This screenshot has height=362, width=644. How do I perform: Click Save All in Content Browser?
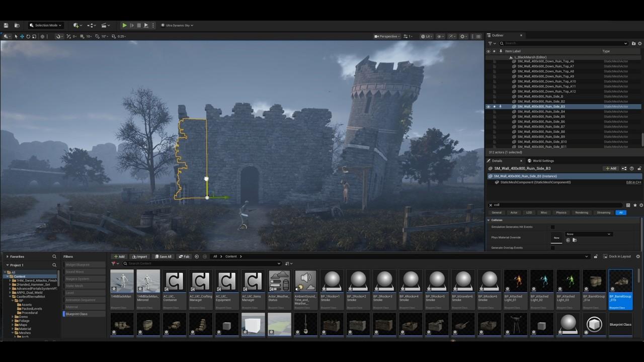pos(163,256)
